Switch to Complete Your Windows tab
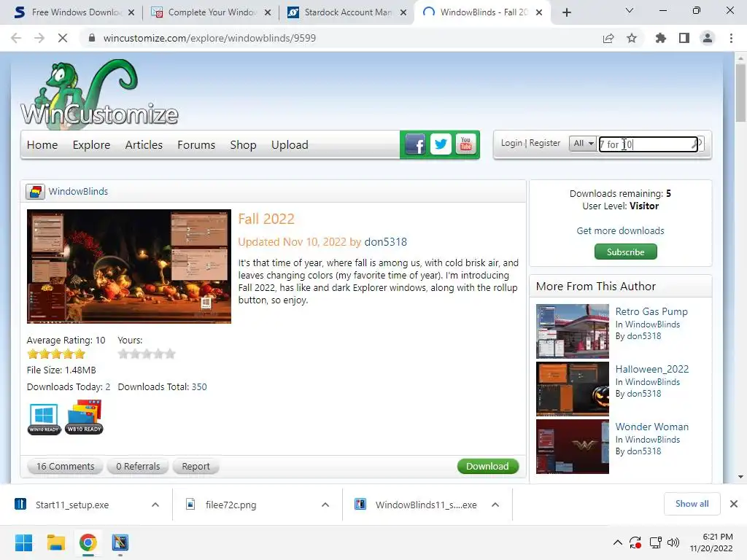 (211, 12)
